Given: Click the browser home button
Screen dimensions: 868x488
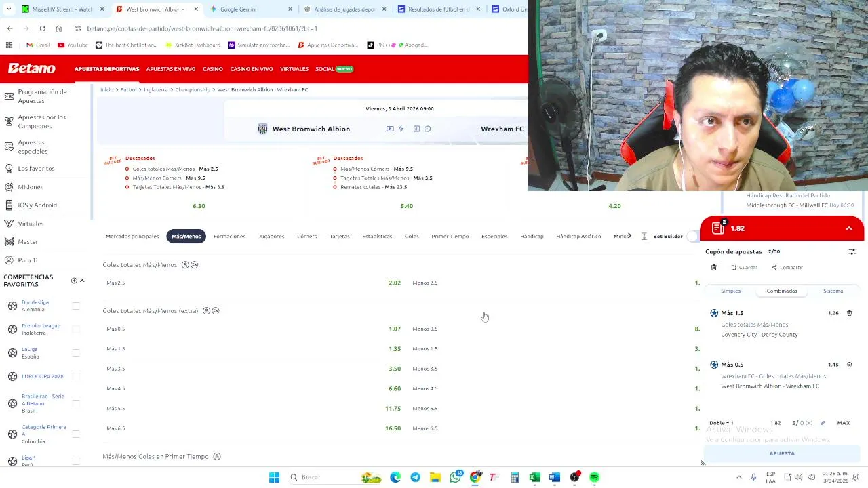Looking at the screenshot, I should (x=58, y=28).
